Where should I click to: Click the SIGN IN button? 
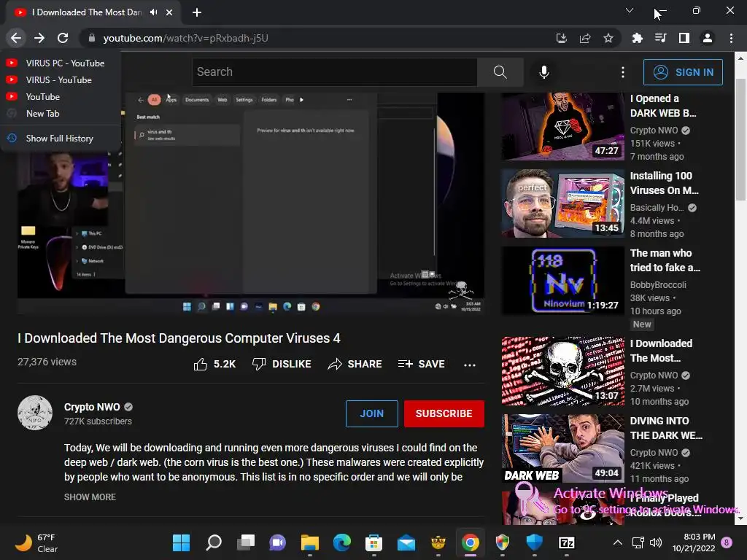(x=683, y=72)
